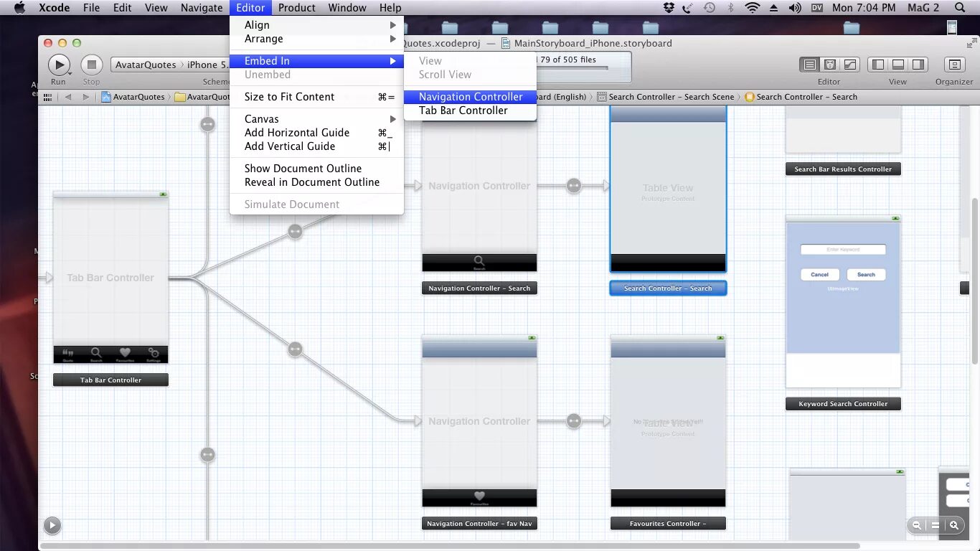Show the Assistant editor
This screenshot has height=551, width=980.
(830, 65)
